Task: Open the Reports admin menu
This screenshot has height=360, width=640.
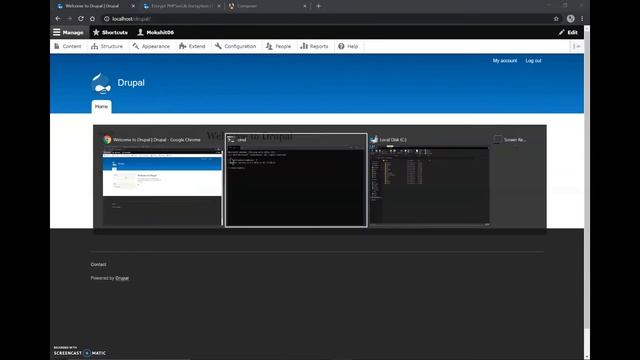Action: [314, 46]
